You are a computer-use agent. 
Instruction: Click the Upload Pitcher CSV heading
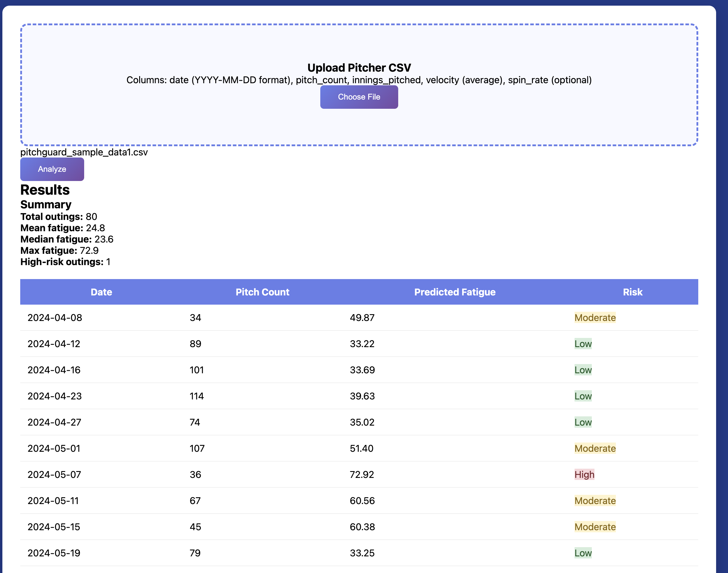359,68
